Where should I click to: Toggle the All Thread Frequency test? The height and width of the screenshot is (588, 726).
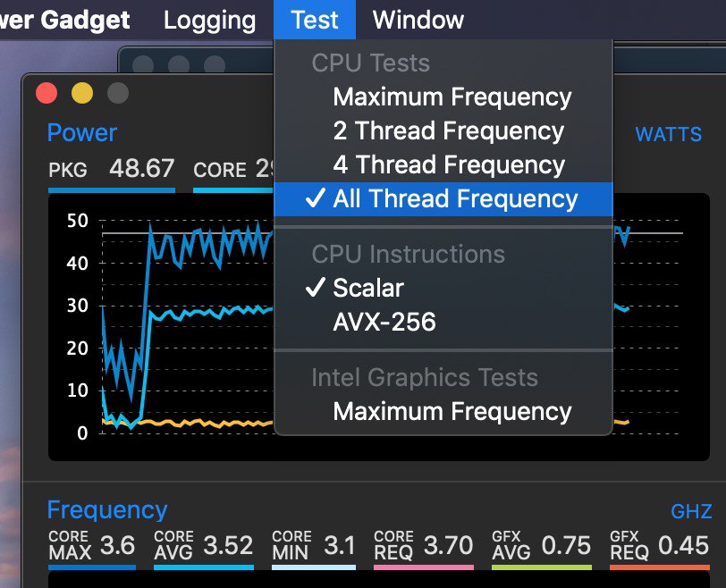(x=443, y=199)
